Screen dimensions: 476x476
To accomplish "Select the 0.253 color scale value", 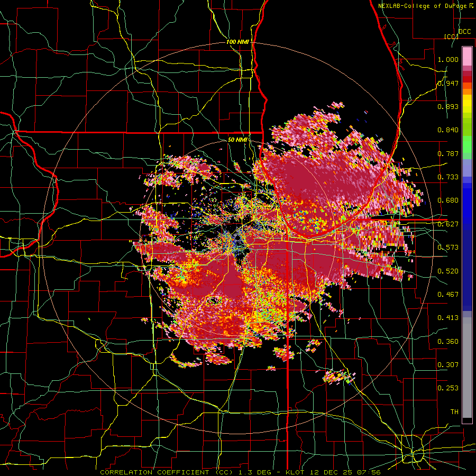I will pos(448,388).
